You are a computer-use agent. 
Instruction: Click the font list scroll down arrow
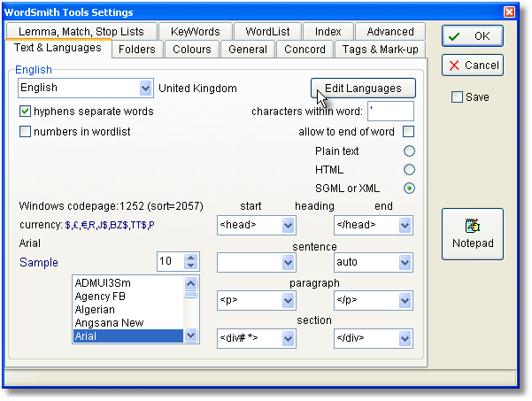point(191,335)
